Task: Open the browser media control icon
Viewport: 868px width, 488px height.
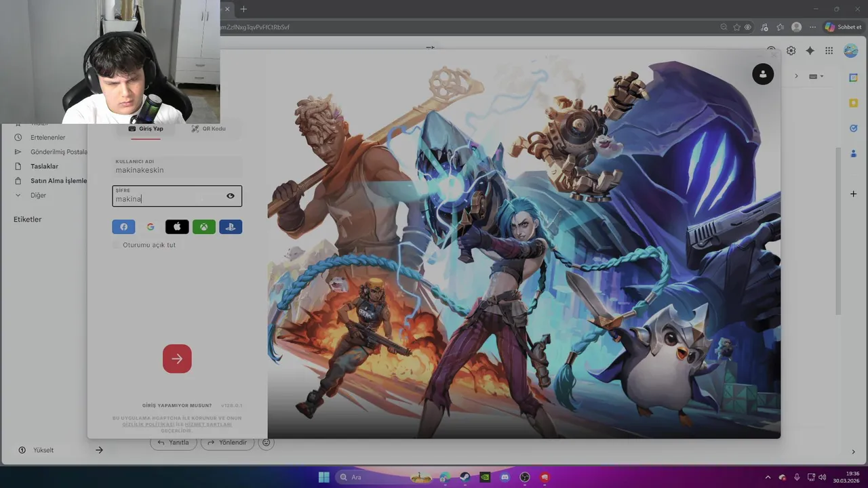Action: coord(765,27)
